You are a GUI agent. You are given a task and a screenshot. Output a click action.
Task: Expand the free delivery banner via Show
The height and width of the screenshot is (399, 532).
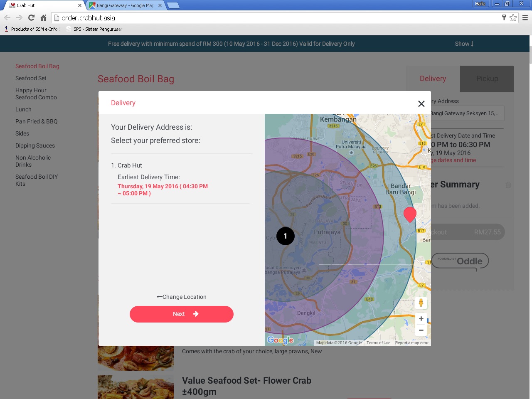[x=464, y=44]
